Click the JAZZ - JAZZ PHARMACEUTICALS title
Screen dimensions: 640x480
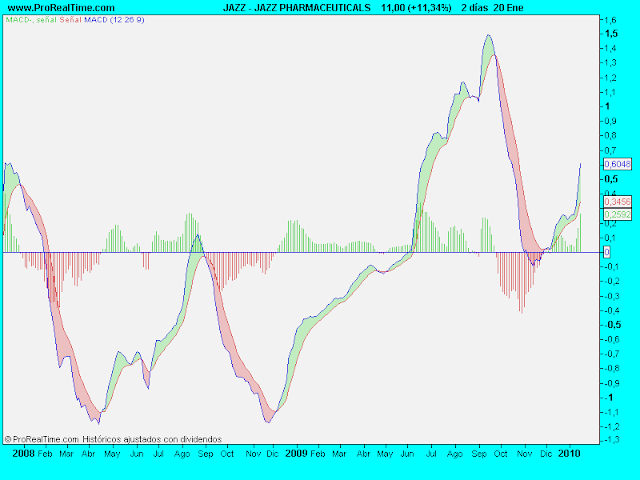coord(297,8)
